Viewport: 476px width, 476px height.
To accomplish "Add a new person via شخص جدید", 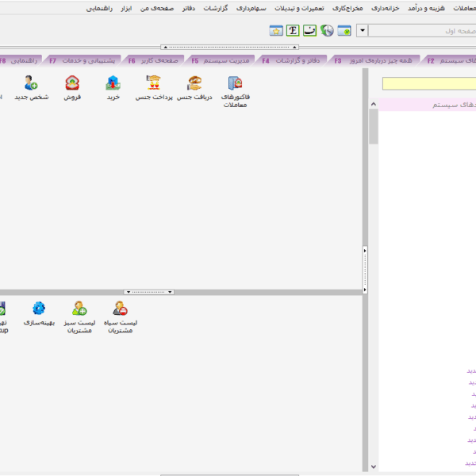I will (x=31, y=84).
